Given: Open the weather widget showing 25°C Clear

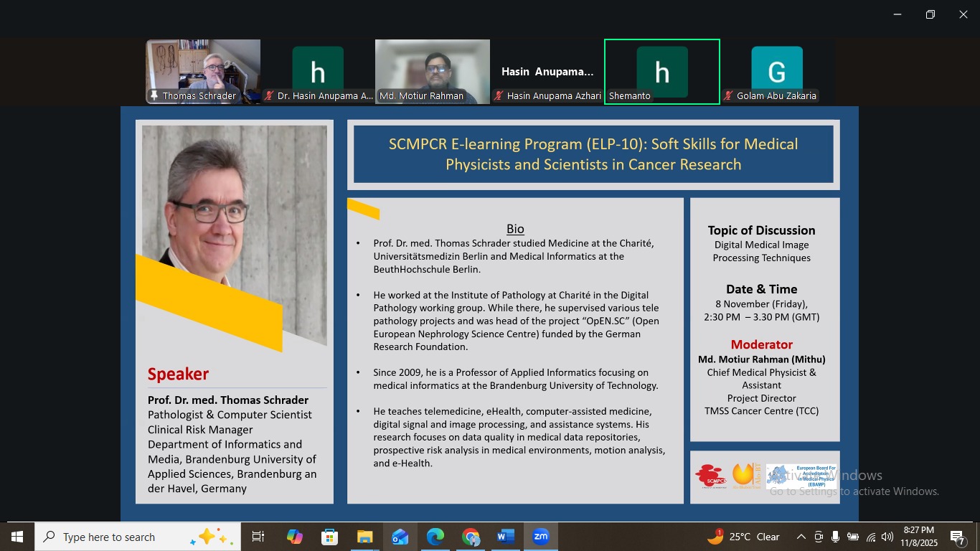Looking at the screenshot, I should 743,537.
